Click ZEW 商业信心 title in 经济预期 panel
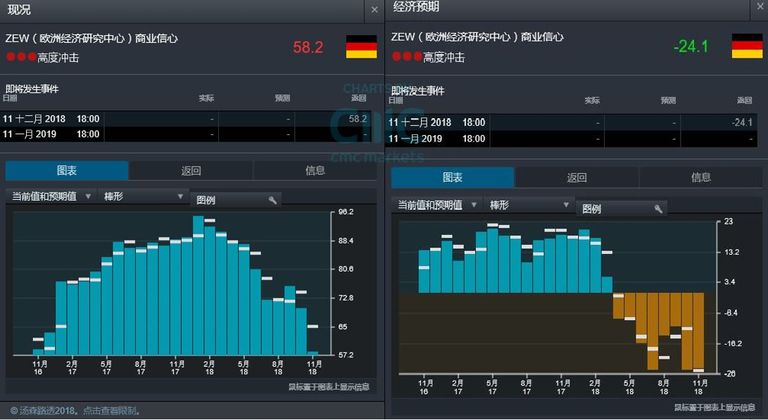Image resolution: width=768 pixels, height=420 pixels. [x=477, y=37]
